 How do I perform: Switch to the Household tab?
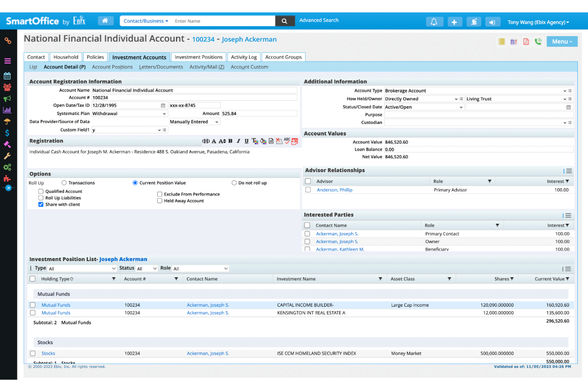point(66,57)
